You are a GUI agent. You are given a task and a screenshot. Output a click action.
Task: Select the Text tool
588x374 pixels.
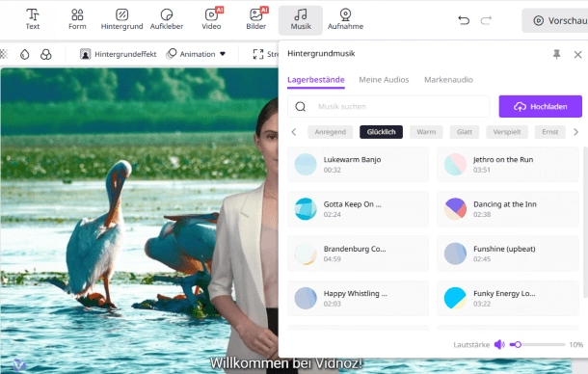coord(32,19)
